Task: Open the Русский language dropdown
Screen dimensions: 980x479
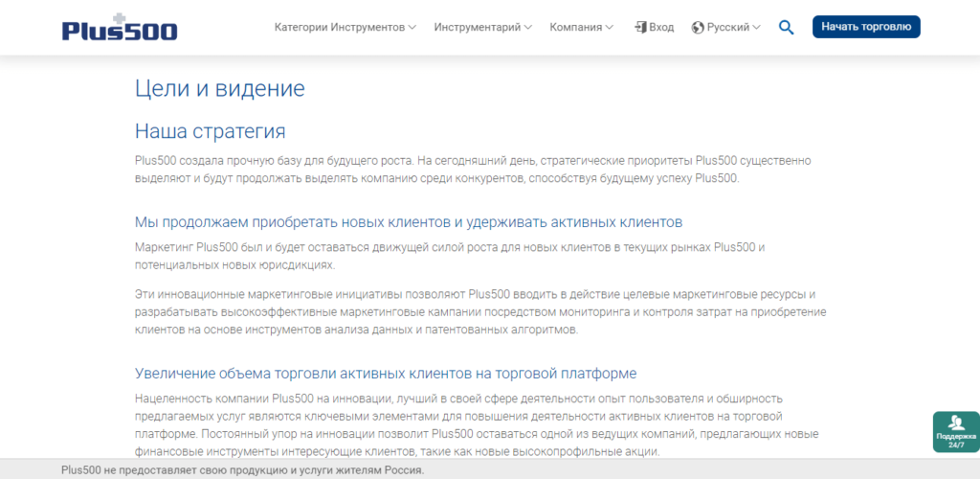Action: pos(733,28)
